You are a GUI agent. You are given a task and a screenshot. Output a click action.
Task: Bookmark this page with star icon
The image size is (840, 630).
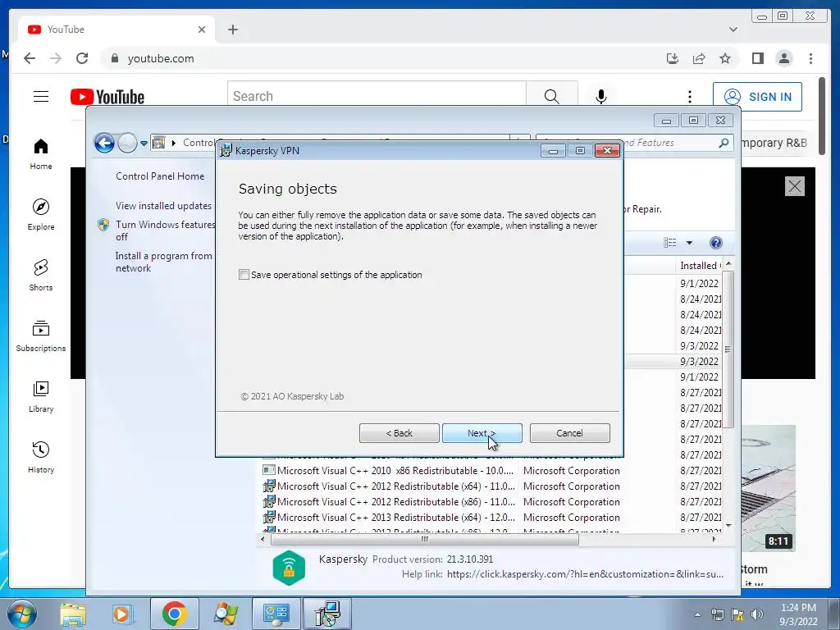(x=725, y=58)
